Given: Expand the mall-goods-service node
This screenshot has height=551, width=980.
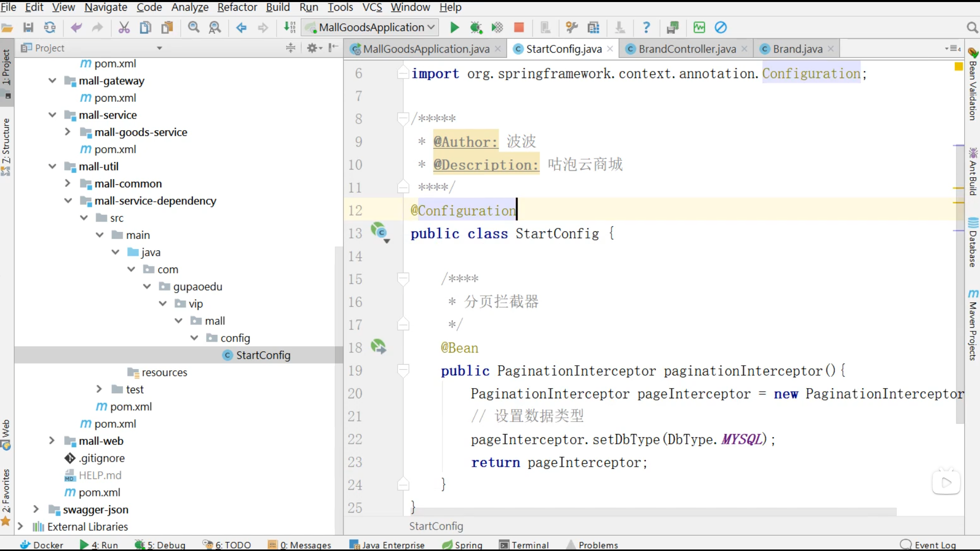Looking at the screenshot, I should [68, 132].
